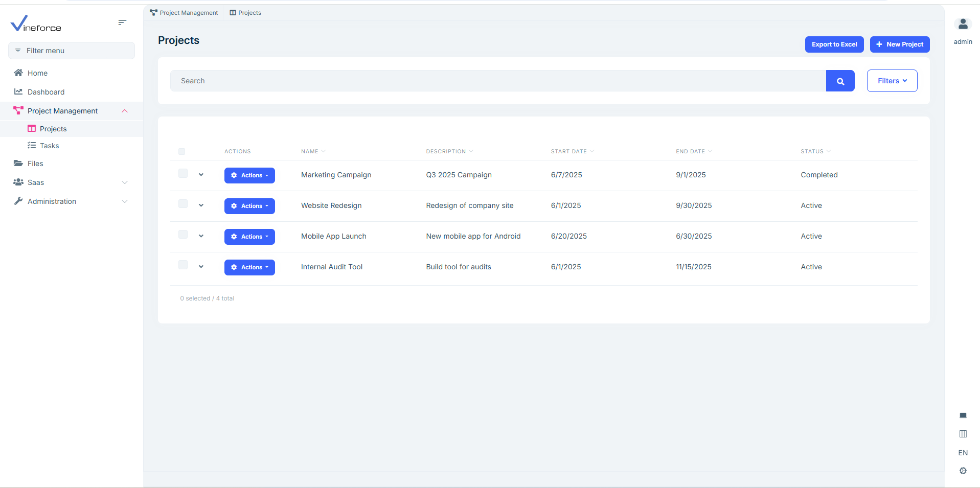The image size is (980, 488).
Task: Check the Marketing Campaign row checkbox
Action: tap(183, 174)
